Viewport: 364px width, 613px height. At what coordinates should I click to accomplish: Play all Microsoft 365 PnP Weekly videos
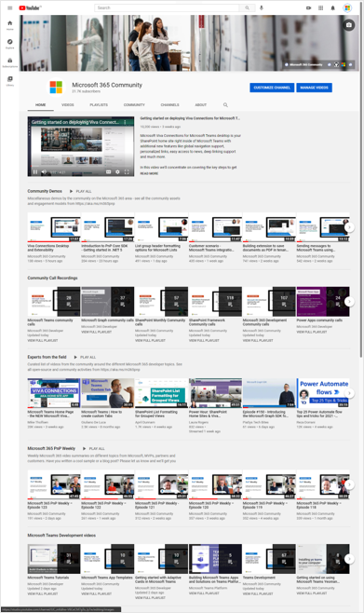tap(94, 448)
